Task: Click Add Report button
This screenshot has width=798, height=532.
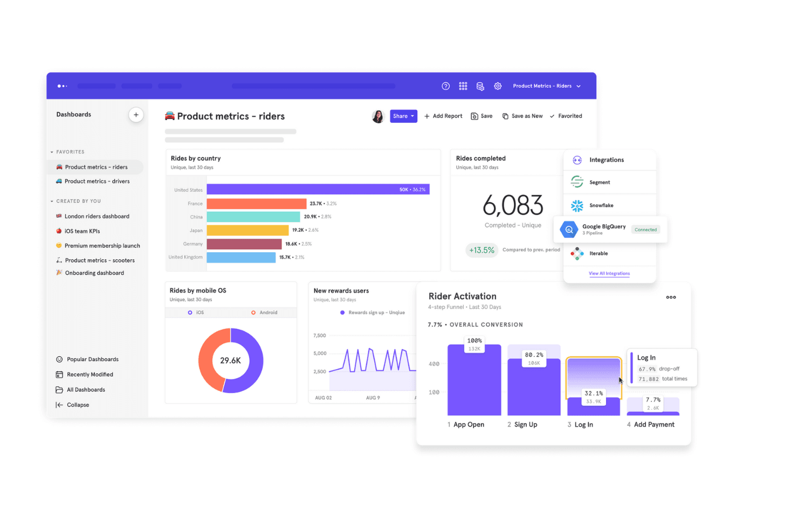Action: (443, 116)
